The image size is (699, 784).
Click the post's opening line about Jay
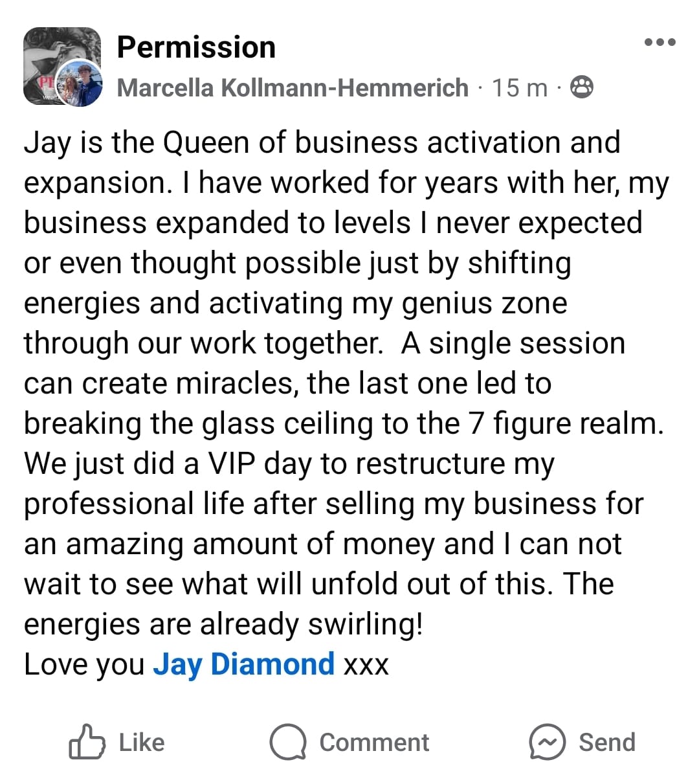click(x=322, y=142)
